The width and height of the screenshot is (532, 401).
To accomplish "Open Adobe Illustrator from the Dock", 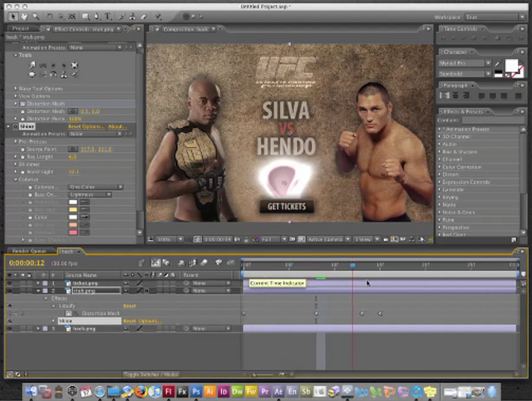I will point(210,392).
